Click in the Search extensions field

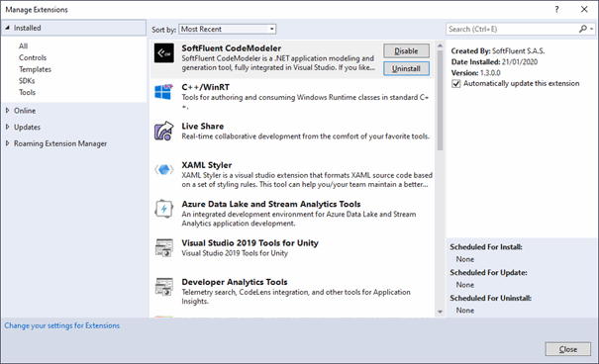[x=512, y=29]
